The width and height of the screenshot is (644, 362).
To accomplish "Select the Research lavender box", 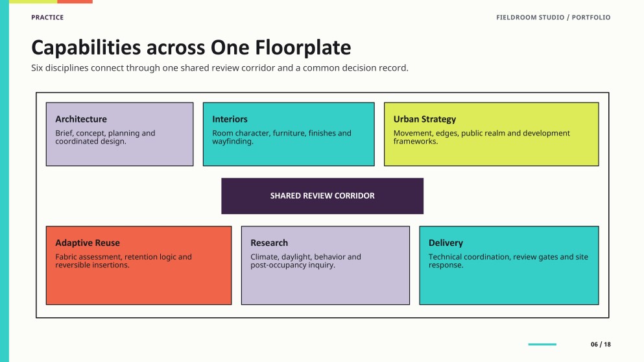I will [x=326, y=265].
